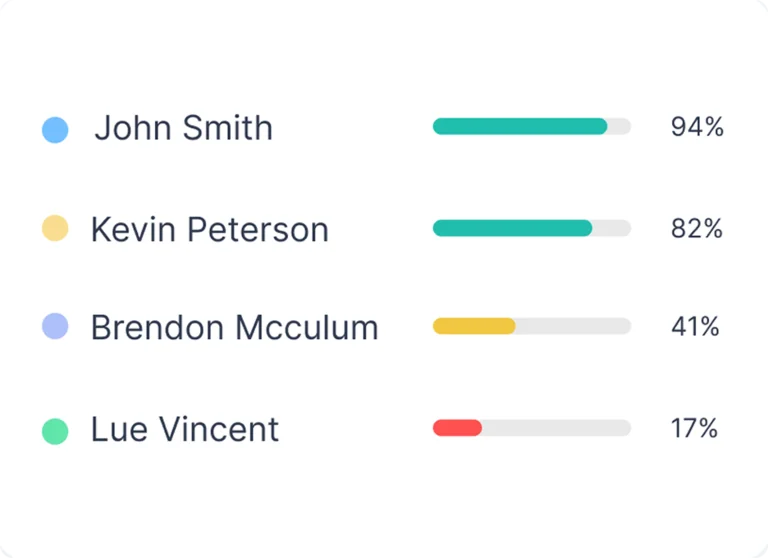Screen dimensions: 768x558
Task: Click the gray unfilled part of Lue Vincent's bar
Action: click(x=556, y=428)
